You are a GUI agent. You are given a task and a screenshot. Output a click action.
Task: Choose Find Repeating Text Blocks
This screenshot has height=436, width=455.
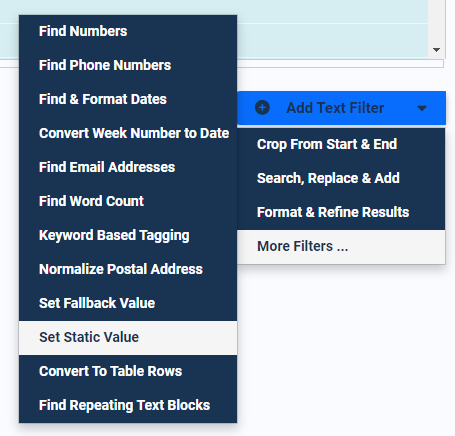click(128, 405)
